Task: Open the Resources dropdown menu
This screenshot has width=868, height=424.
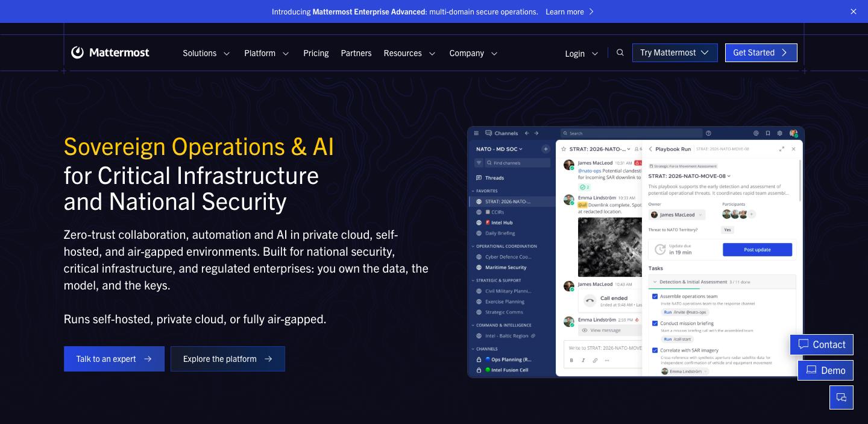Action: 409,53
